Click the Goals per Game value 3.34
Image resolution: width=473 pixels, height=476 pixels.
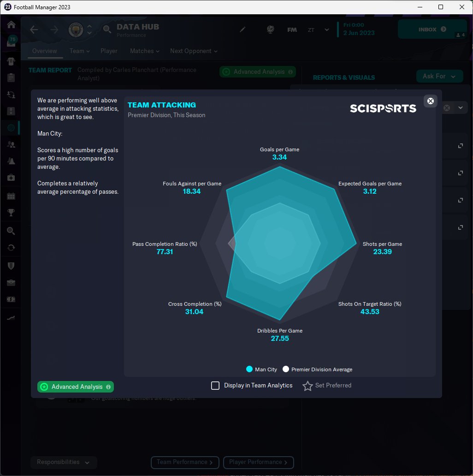pyautogui.click(x=279, y=157)
